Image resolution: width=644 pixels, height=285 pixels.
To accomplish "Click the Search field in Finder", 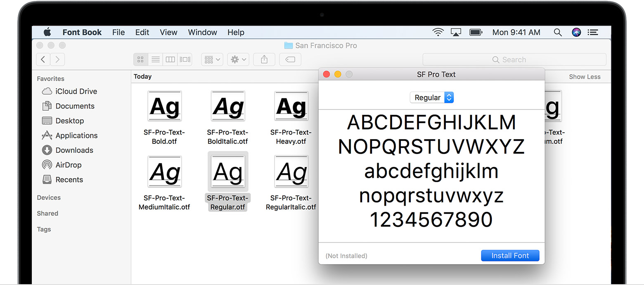I will (x=514, y=59).
